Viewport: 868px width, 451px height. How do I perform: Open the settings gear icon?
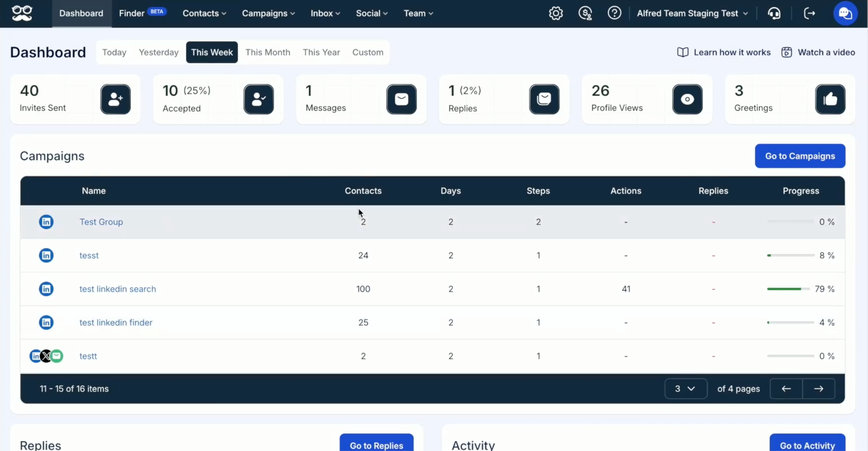[556, 13]
